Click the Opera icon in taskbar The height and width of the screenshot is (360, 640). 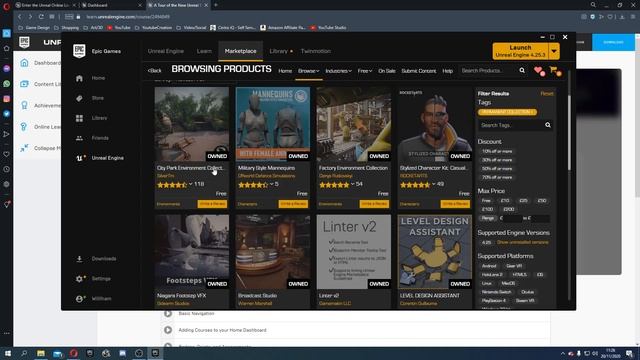[73, 353]
